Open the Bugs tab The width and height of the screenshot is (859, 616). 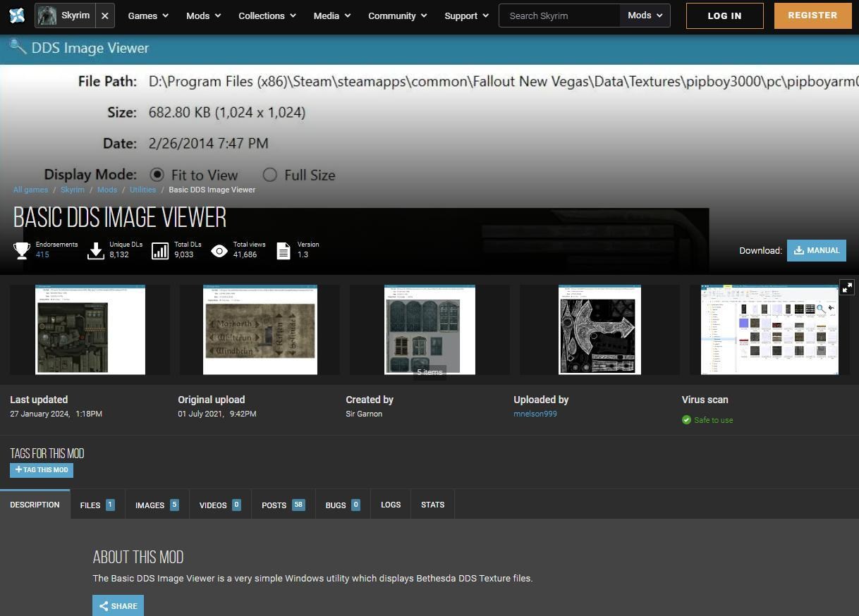[x=343, y=505]
